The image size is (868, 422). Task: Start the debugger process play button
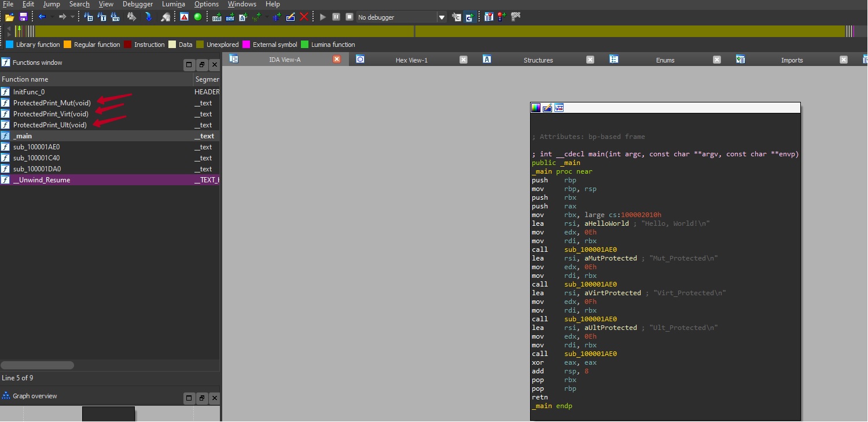click(x=323, y=17)
